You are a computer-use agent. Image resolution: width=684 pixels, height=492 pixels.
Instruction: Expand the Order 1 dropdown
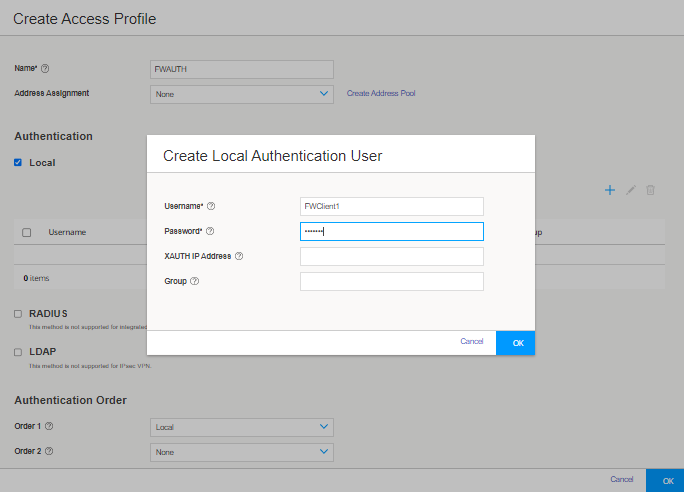point(241,427)
